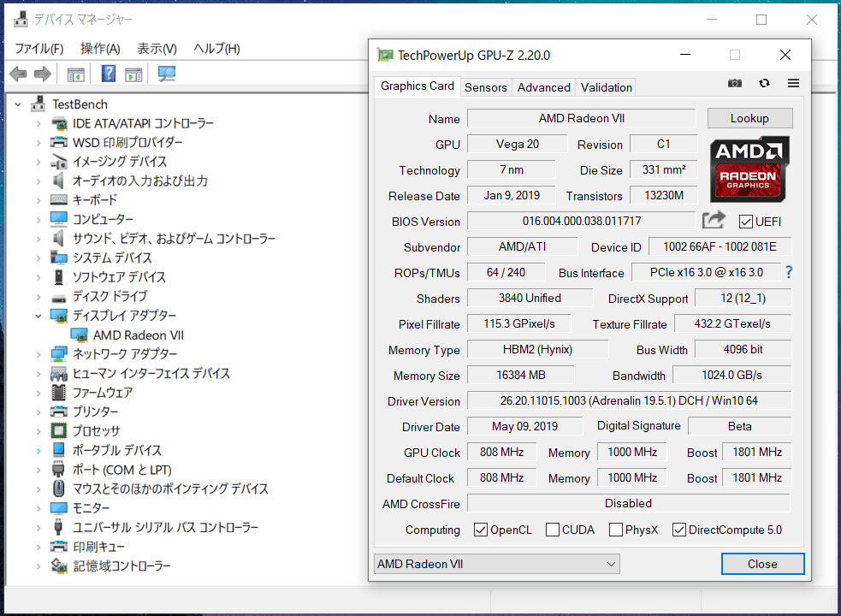Toggle the DirectCompute 5.0 checkbox
This screenshot has width=841, height=616.
679,530
